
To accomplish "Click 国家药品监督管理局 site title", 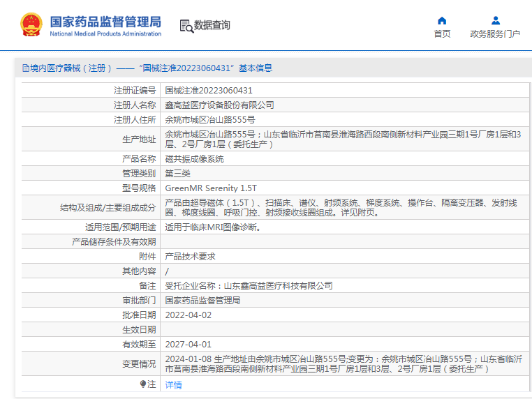I will 105,22.
